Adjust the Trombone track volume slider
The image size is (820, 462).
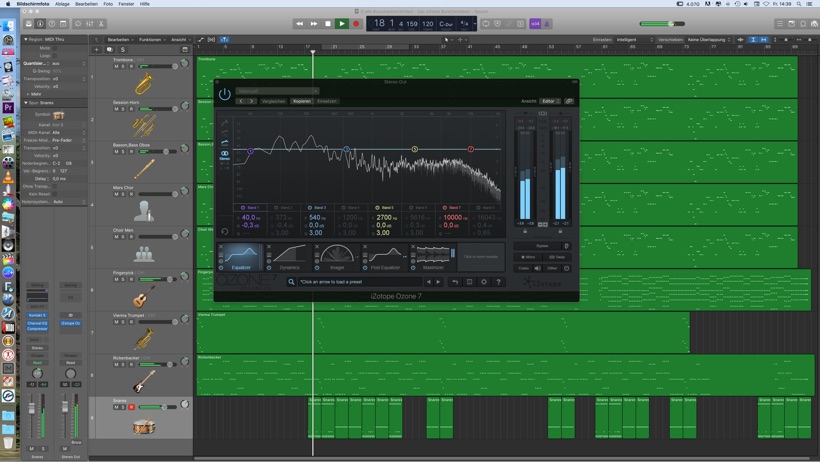pyautogui.click(x=158, y=66)
